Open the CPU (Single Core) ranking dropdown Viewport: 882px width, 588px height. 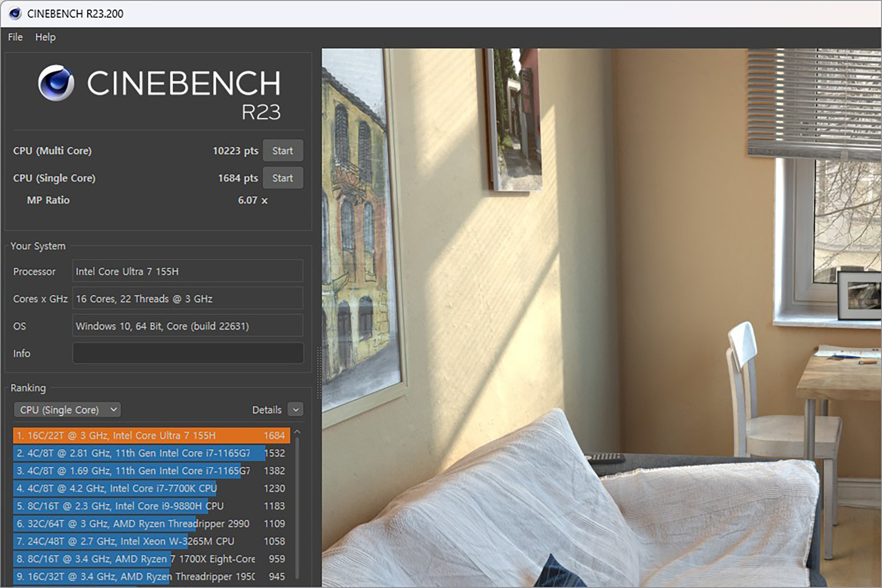(67, 410)
